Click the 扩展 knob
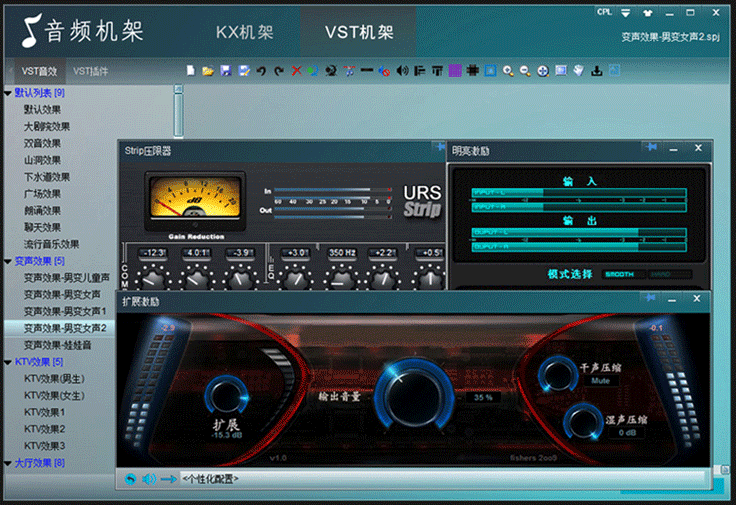The image size is (736, 505). (227, 397)
